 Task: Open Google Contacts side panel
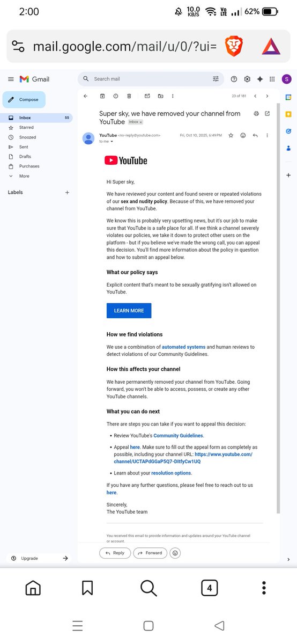pos(288,148)
